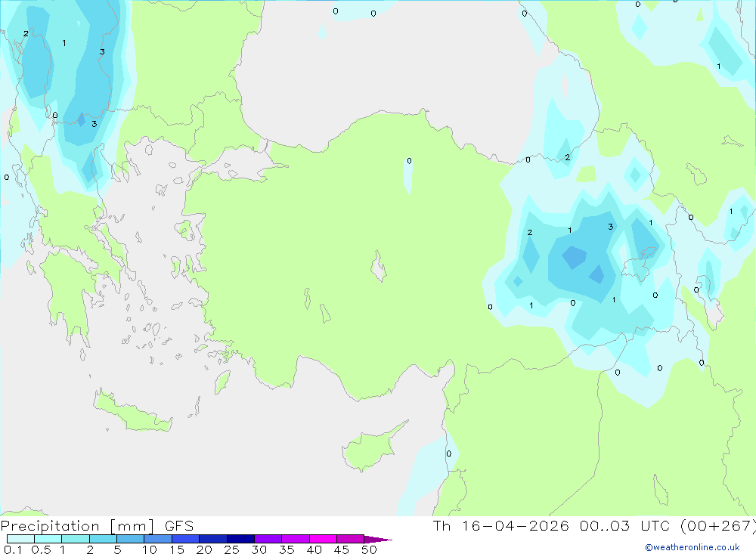Click the 0.1–0.5 mm lightest cyan legend swatch
The width and height of the screenshot is (756, 554).
pos(20,539)
